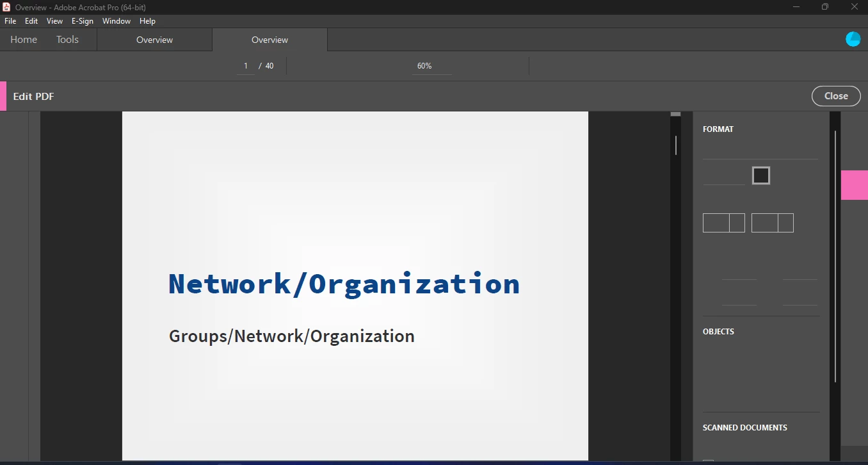Go to the Home tab
The height and width of the screenshot is (465, 868).
point(24,40)
